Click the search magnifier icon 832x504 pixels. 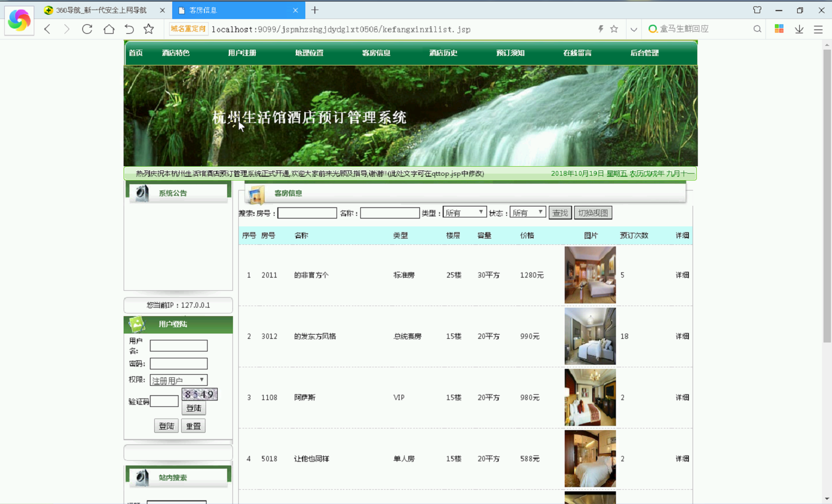tap(758, 29)
